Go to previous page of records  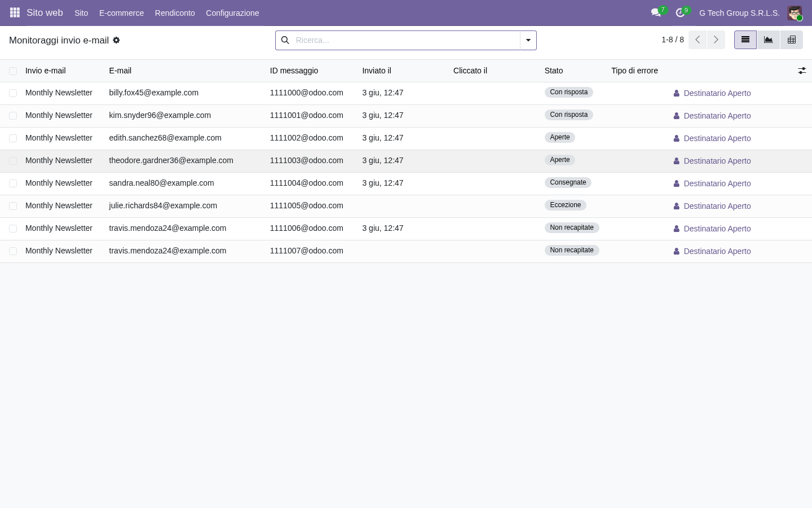[x=698, y=40]
